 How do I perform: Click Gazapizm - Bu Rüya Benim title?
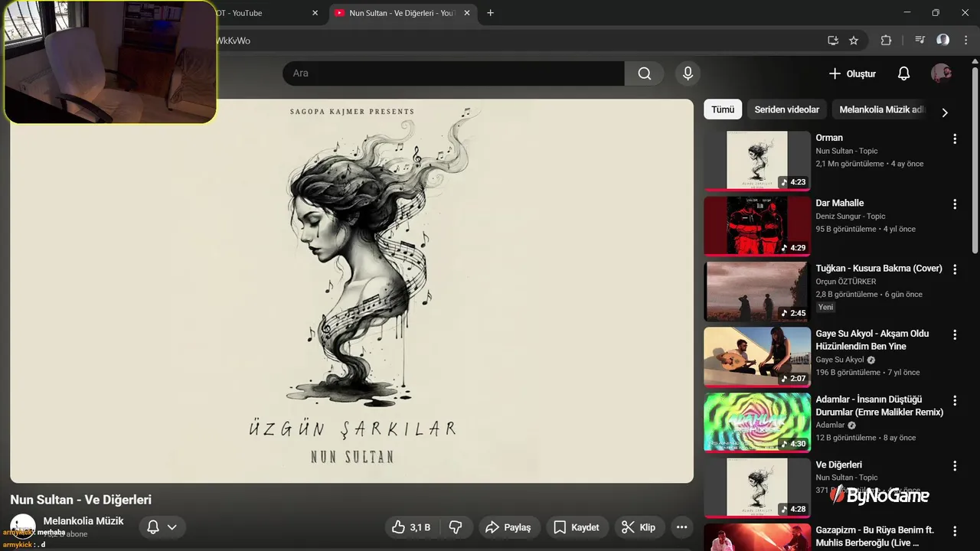pyautogui.click(x=875, y=536)
